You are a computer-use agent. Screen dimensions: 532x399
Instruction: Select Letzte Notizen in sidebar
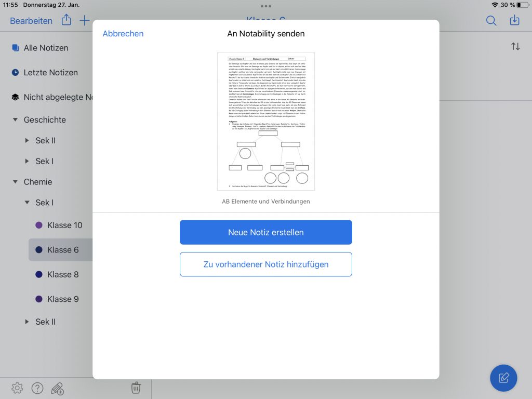(x=50, y=73)
